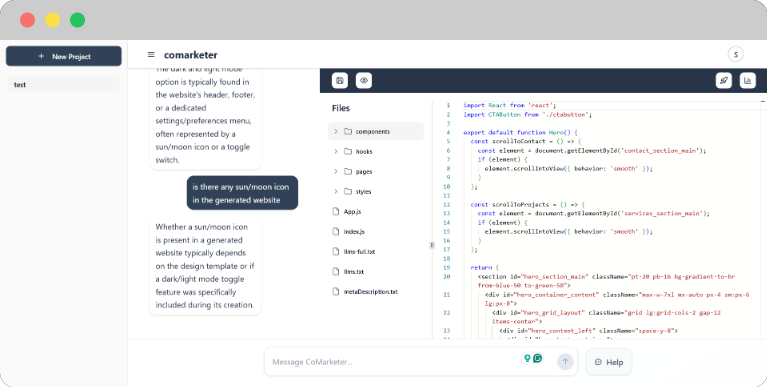Click the 'export default function Hero' code line
This screenshot has width=767, height=387.
point(520,132)
